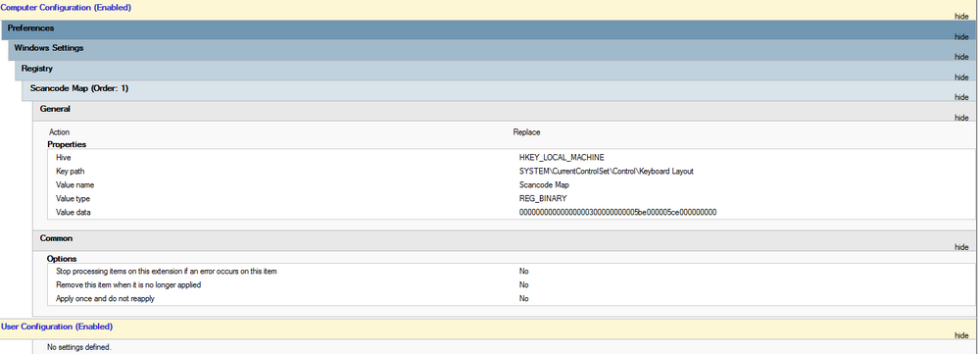Hide the Scancode Map (Order: 1) section
This screenshot has height=354, width=980.
pyautogui.click(x=961, y=97)
